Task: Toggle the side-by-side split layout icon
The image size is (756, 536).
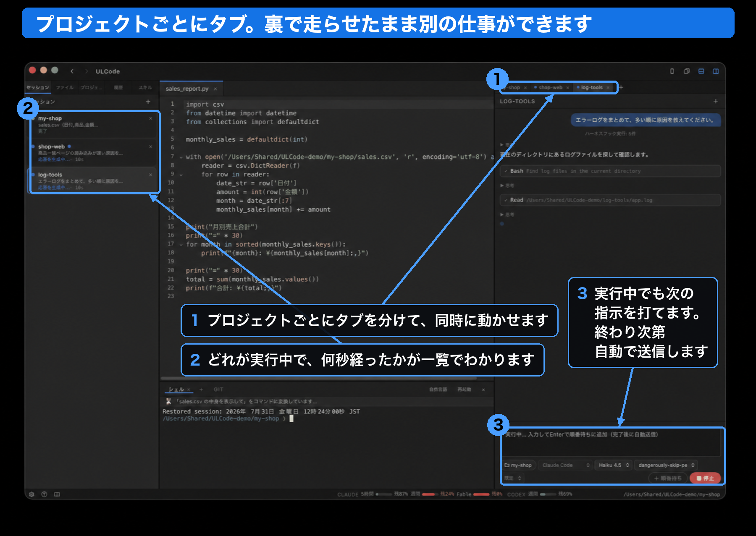Action: (x=716, y=71)
